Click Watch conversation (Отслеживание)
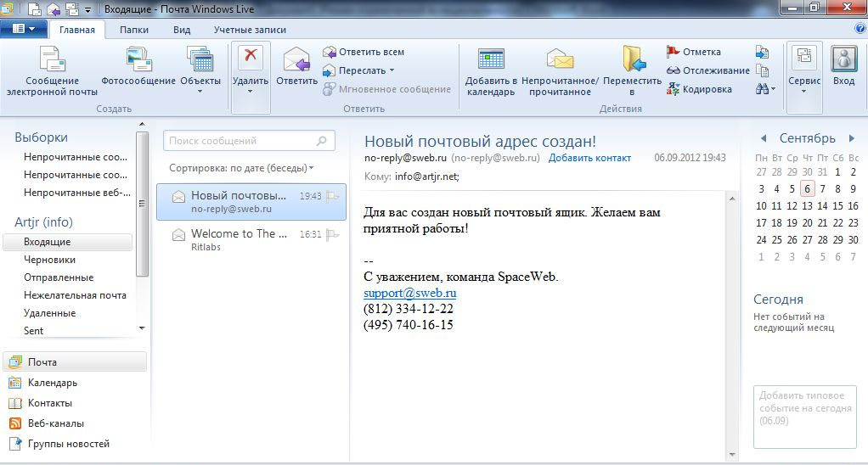Image resolution: width=868 pixels, height=465 pixels. (708, 70)
